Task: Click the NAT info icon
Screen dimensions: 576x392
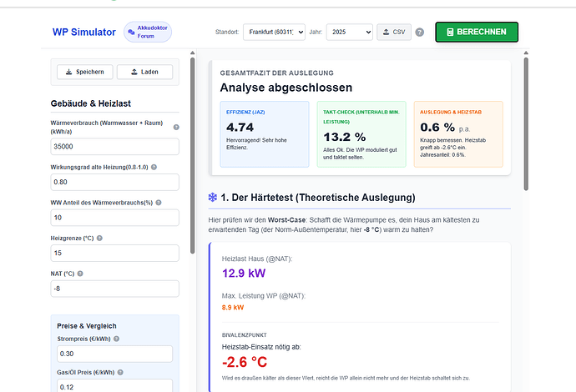Action: pyautogui.click(x=80, y=274)
